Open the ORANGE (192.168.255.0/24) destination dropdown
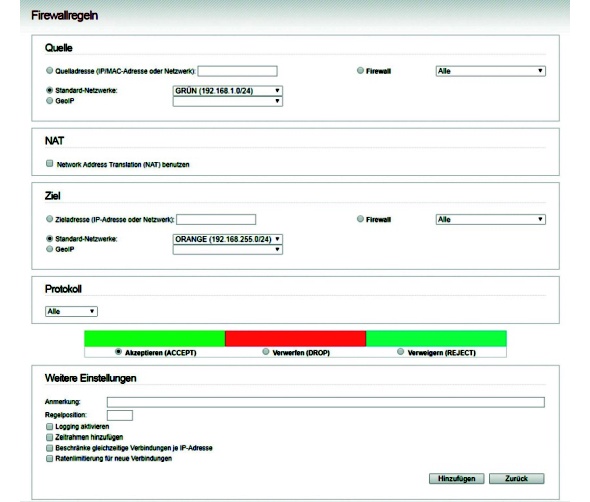The height and width of the screenshot is (502, 590). tap(228, 239)
